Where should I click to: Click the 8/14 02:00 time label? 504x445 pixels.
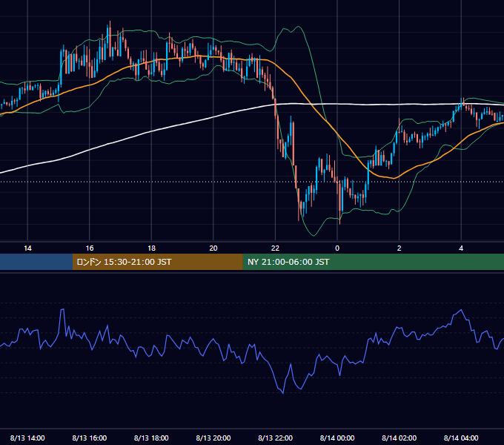[399, 438]
